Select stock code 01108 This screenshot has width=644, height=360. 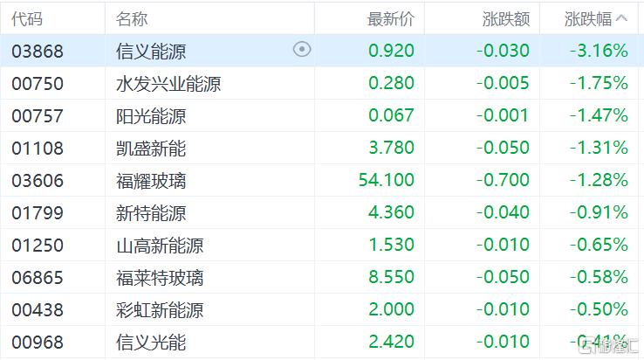pyautogui.click(x=38, y=149)
